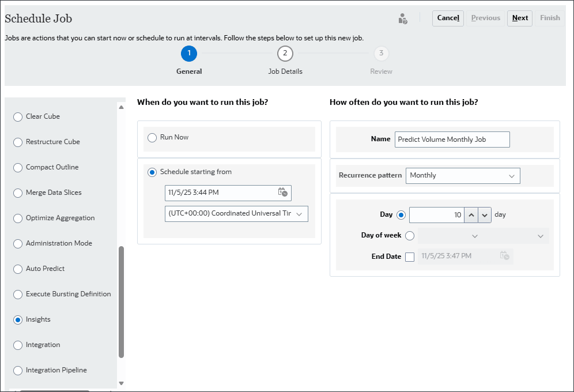Click the job list vertical scrollbar thumb
This screenshot has width=574, height=392.
(121, 302)
